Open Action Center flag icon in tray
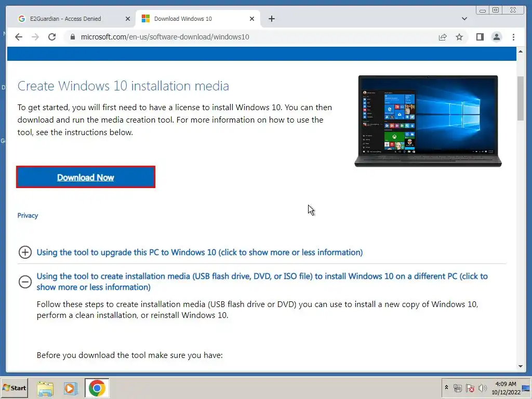The image size is (532, 399). point(470,388)
